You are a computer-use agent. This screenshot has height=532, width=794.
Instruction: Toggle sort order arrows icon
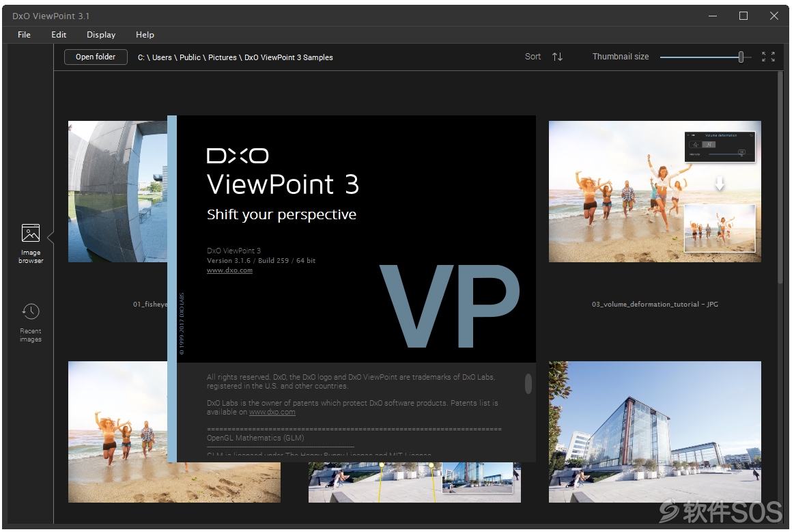click(x=557, y=57)
